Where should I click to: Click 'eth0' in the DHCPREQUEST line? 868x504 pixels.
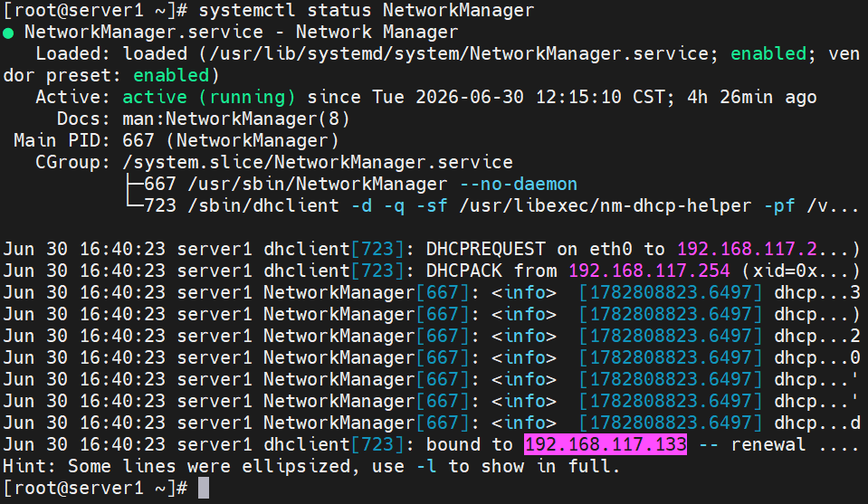pos(611,249)
